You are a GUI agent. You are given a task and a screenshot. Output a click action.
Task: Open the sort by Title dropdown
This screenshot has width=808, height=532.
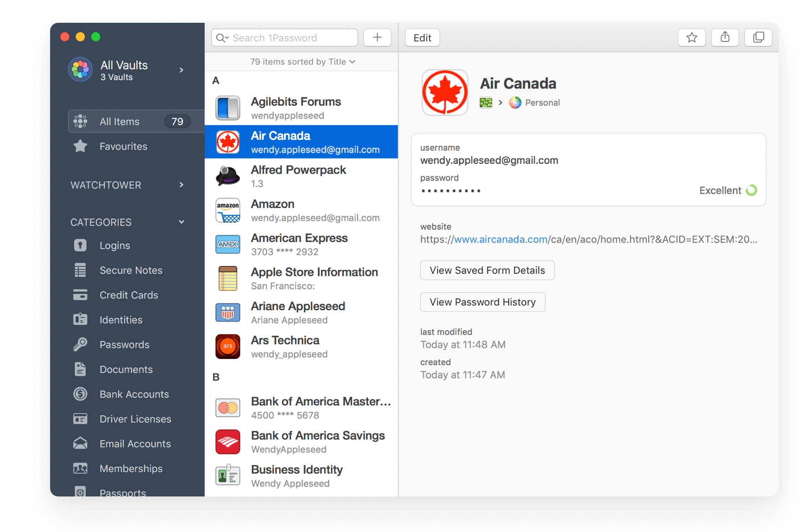coord(303,61)
